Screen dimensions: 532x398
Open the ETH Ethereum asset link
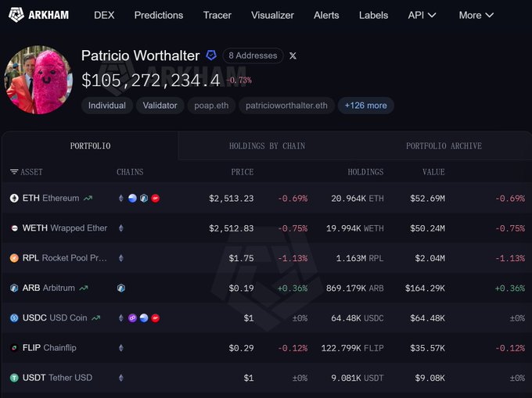(x=51, y=198)
